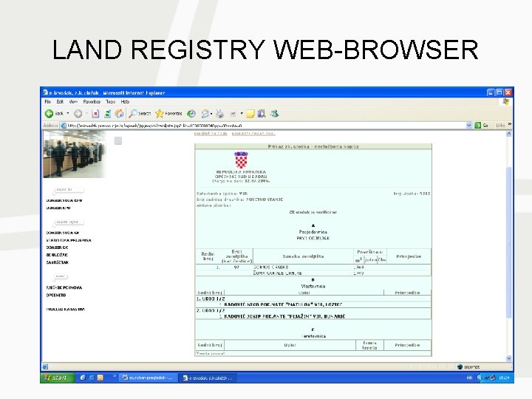Image resolution: width=532 pixels, height=399 pixels.
Task: Switch to the e-izvadak taskbar window
Action: 208,378
